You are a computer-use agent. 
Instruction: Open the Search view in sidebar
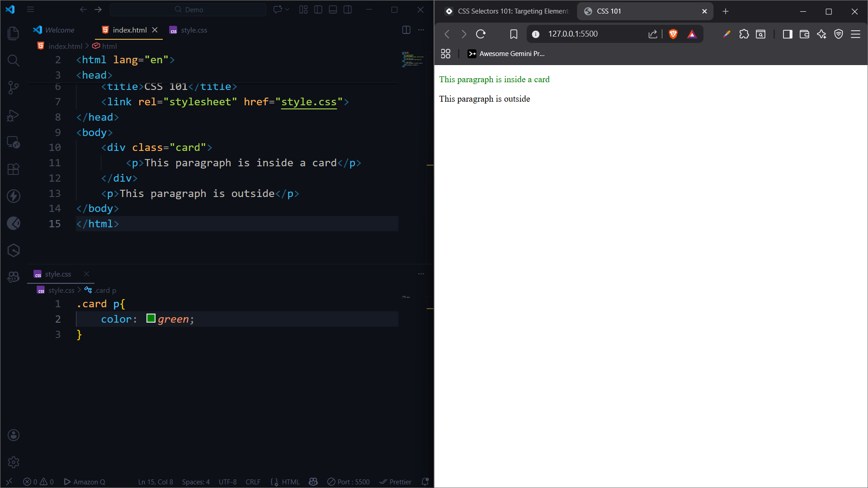pyautogui.click(x=14, y=61)
